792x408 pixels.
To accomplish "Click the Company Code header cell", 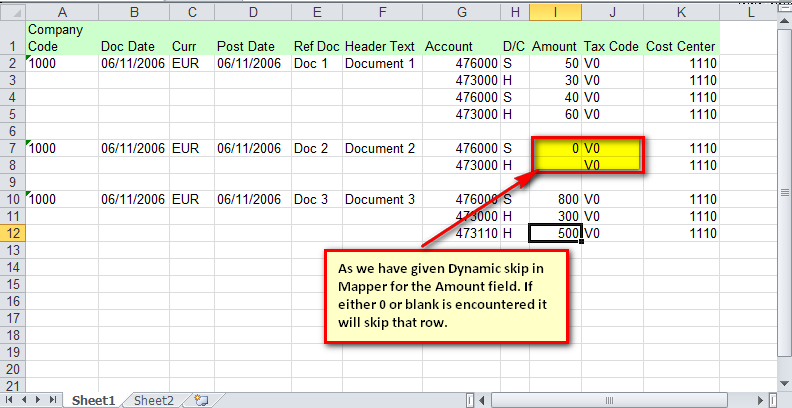I will (x=62, y=38).
